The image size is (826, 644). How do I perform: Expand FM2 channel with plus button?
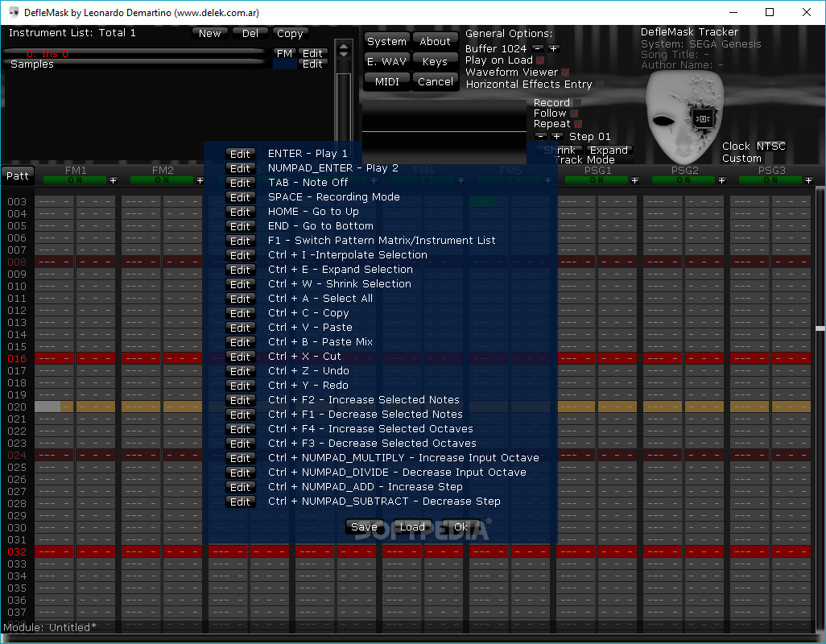(x=200, y=180)
